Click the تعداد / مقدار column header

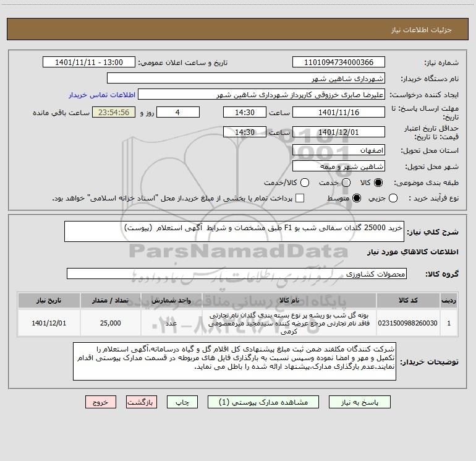tap(111, 301)
